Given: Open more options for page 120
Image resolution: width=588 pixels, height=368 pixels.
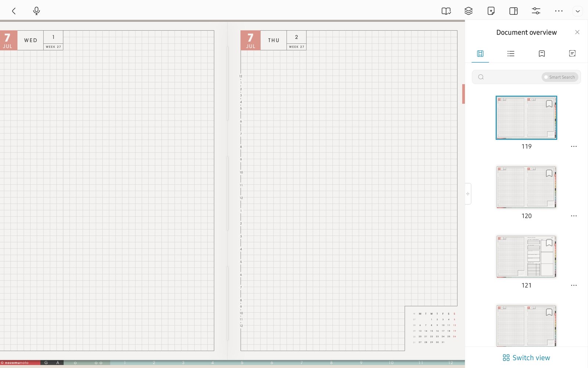Looking at the screenshot, I should 574,216.
